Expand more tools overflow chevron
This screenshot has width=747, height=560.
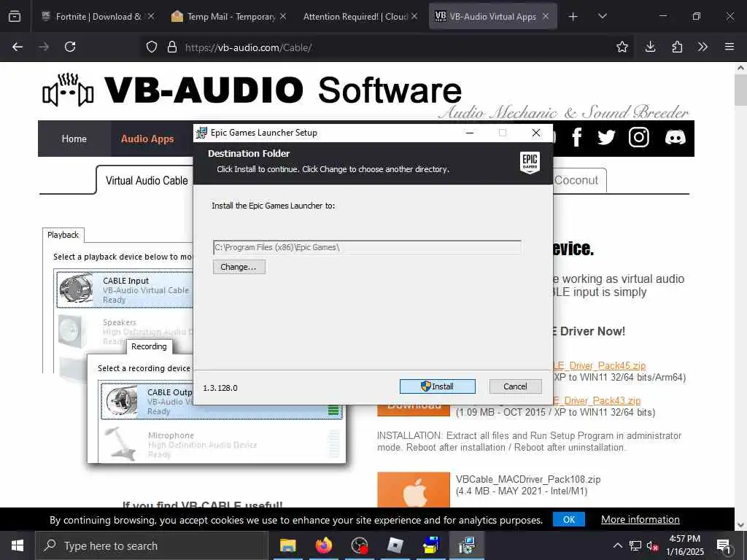(x=703, y=47)
